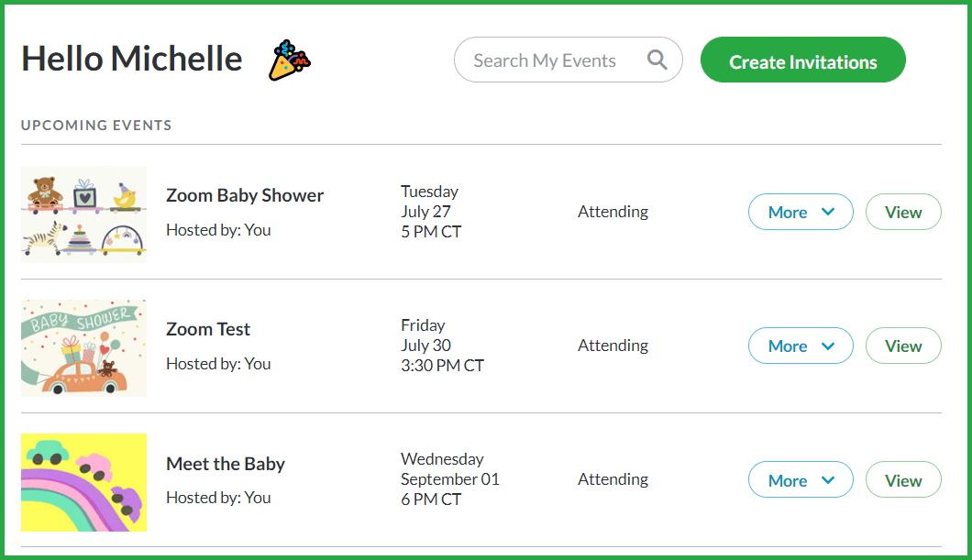The width and height of the screenshot is (972, 560).
Task: Expand More options for Meet the Baby
Action: tap(801, 479)
